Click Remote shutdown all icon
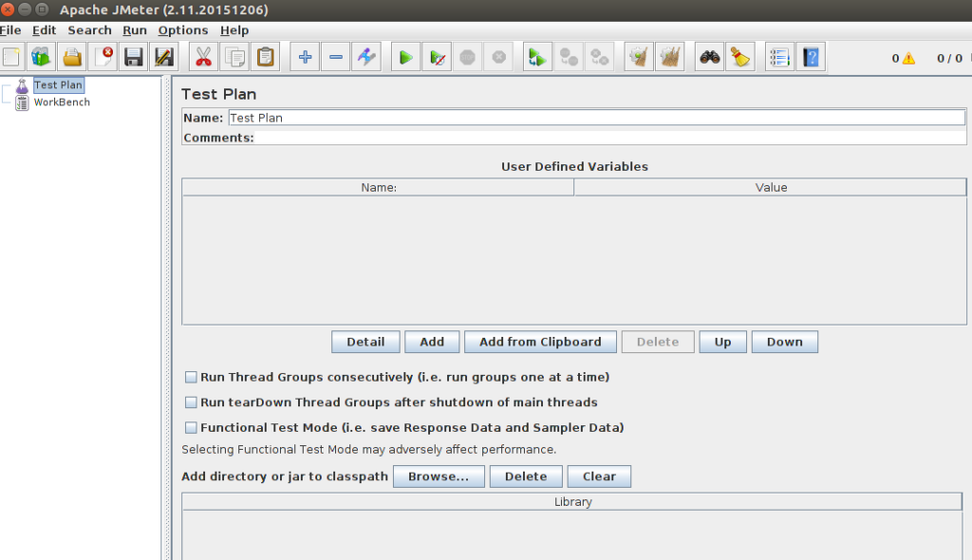This screenshot has width=972, height=560. [x=600, y=57]
